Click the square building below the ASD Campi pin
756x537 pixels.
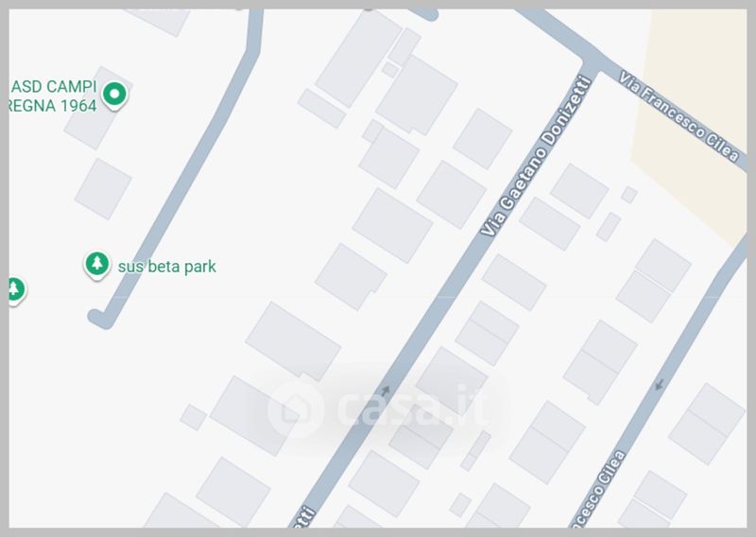click(x=103, y=189)
